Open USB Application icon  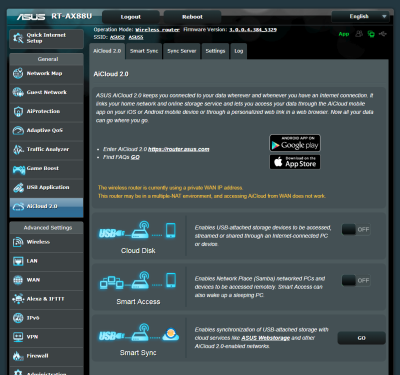[x=18, y=188]
